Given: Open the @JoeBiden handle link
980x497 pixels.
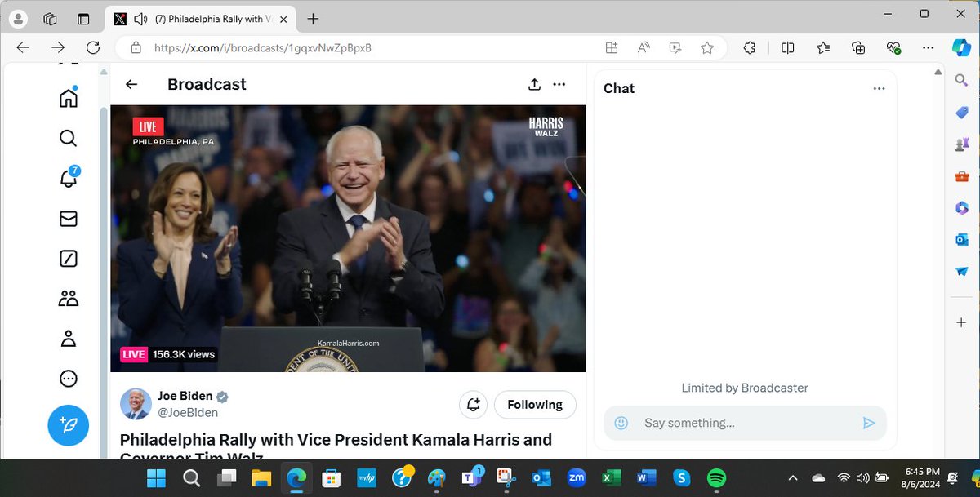Looking at the screenshot, I should pos(188,413).
